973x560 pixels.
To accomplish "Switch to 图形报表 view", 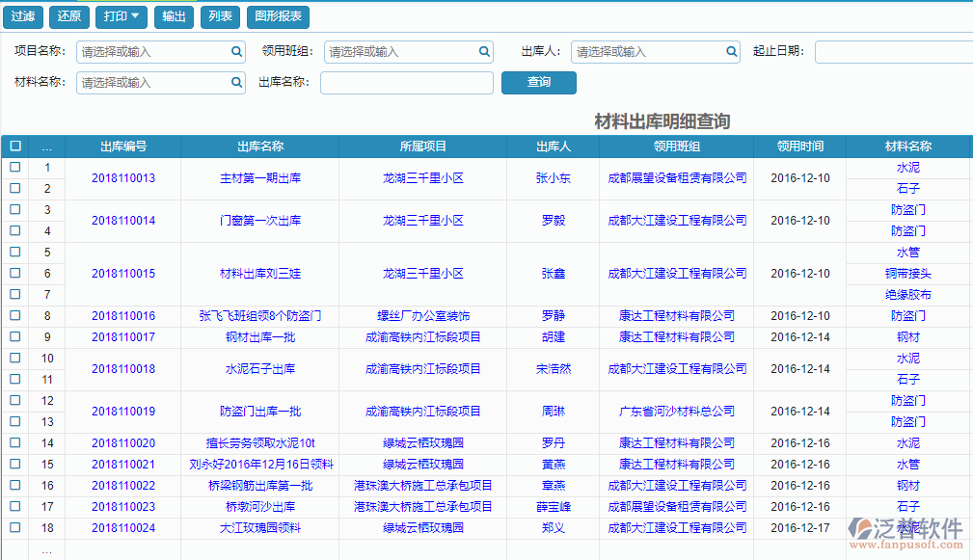I will click(x=278, y=16).
